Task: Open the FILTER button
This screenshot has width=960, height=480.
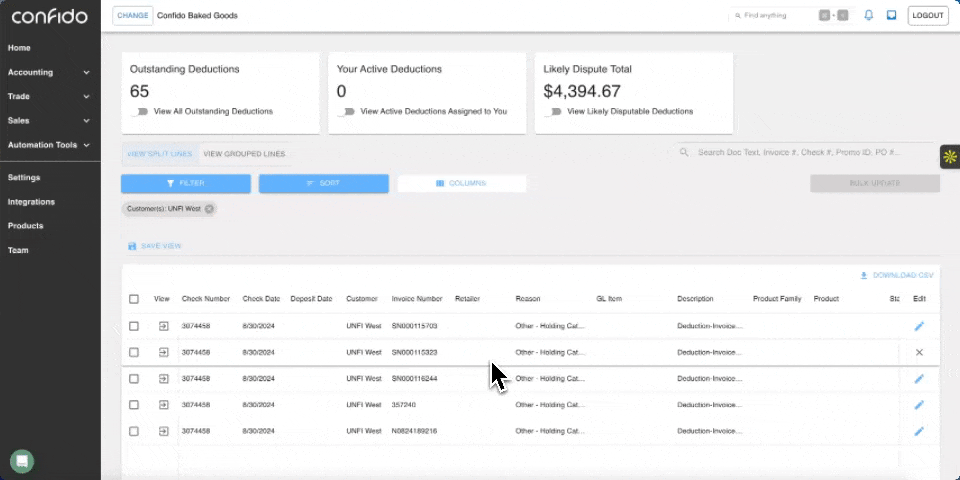Action: (186, 184)
